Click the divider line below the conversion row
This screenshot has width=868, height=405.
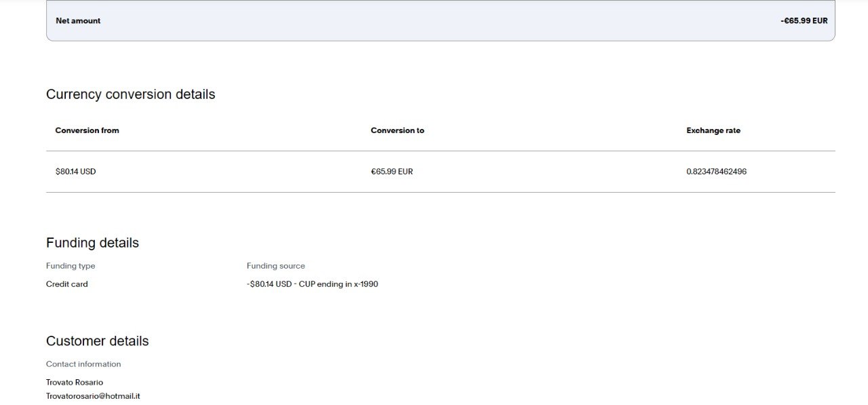pos(441,192)
